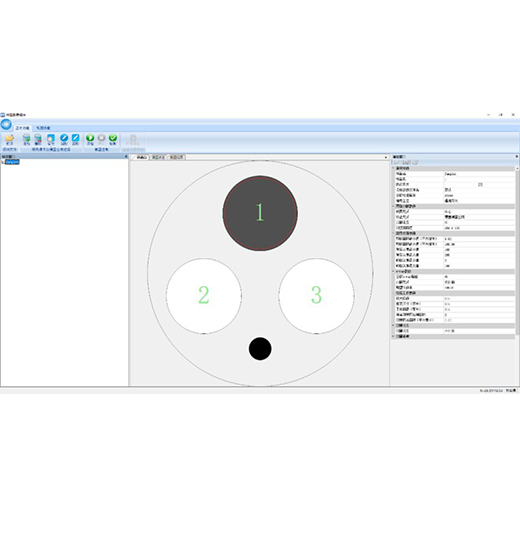The width and height of the screenshot is (520, 540).
Task: Switch to the second document view tab
Action: (x=158, y=157)
